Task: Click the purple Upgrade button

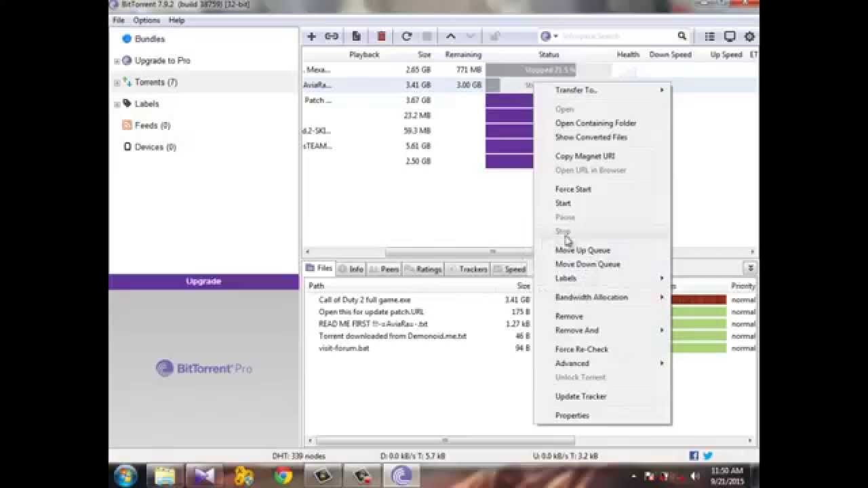Action: (x=203, y=281)
